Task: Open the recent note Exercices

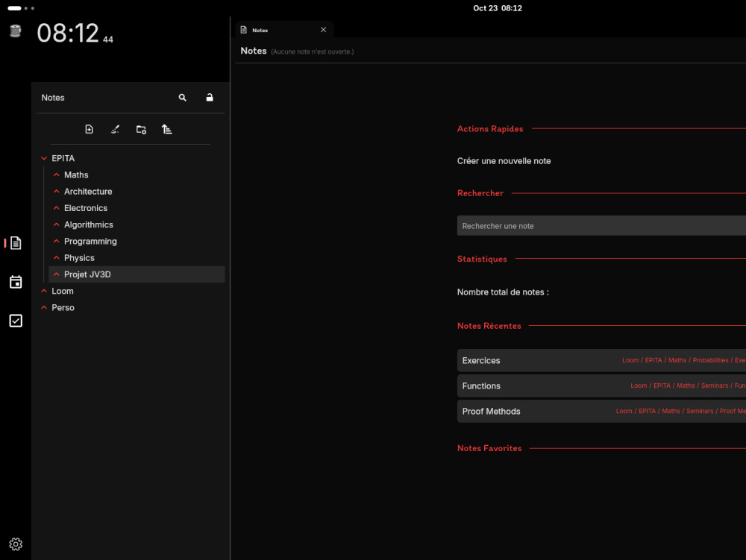Action: click(601, 360)
